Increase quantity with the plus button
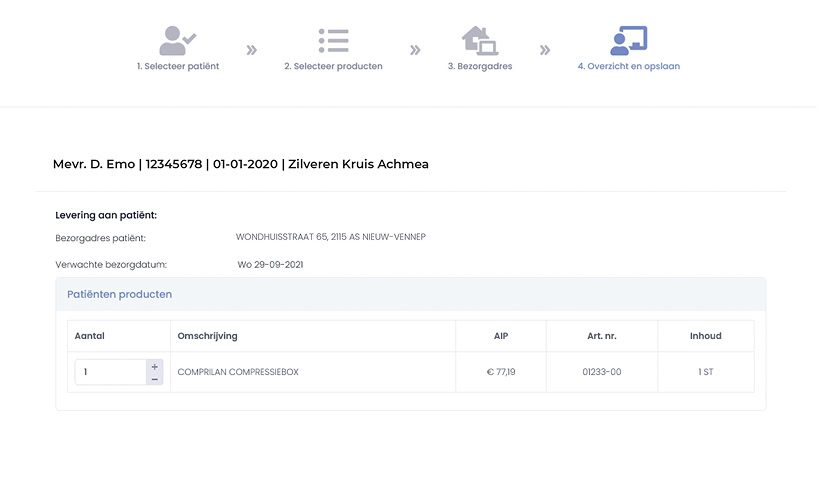The height and width of the screenshot is (487, 821). pos(154,366)
